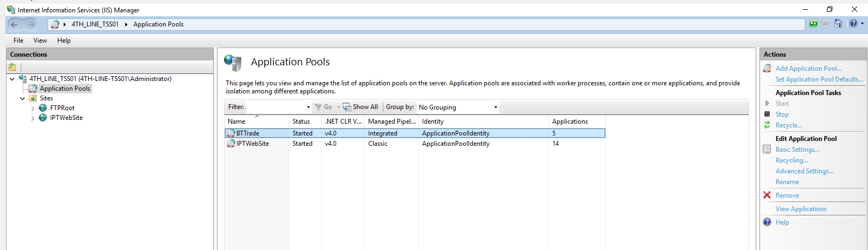Click the Help icon in Actions pane

tap(767, 222)
